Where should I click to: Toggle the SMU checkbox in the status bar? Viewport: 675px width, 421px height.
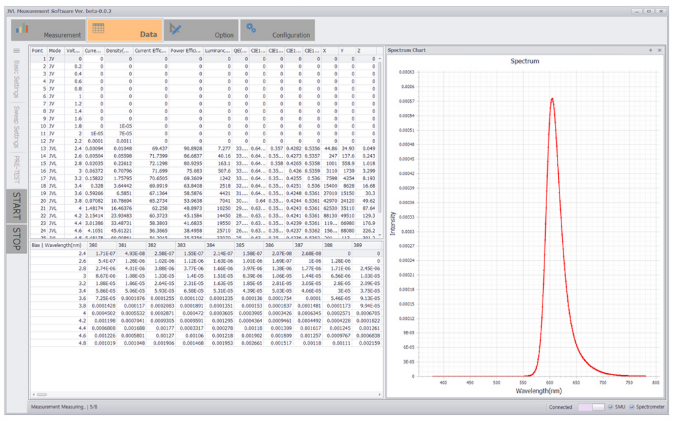[610, 407]
